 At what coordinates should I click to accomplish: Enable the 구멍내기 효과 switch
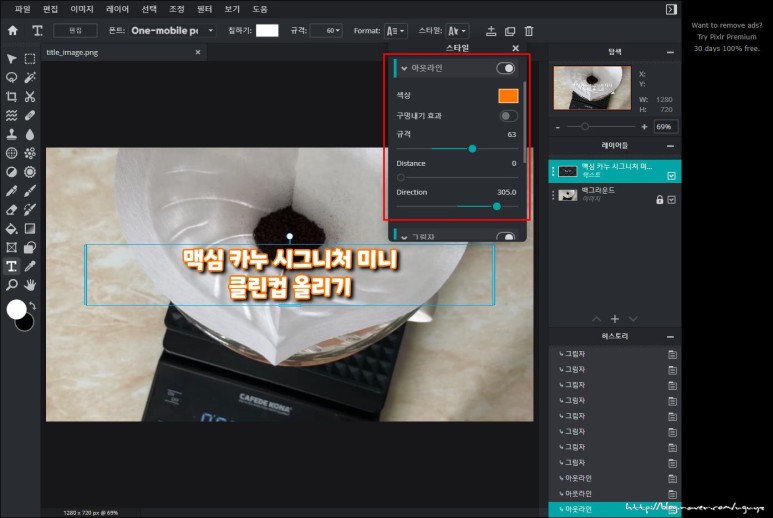click(x=508, y=116)
